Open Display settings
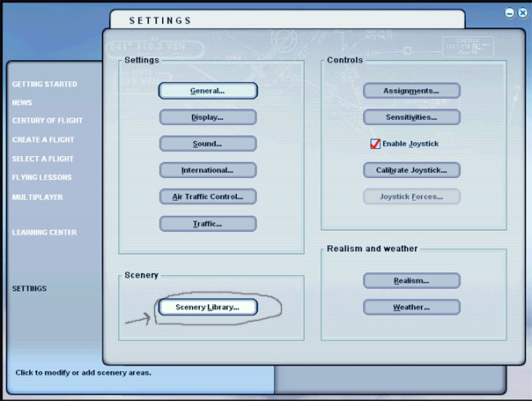 click(x=208, y=117)
